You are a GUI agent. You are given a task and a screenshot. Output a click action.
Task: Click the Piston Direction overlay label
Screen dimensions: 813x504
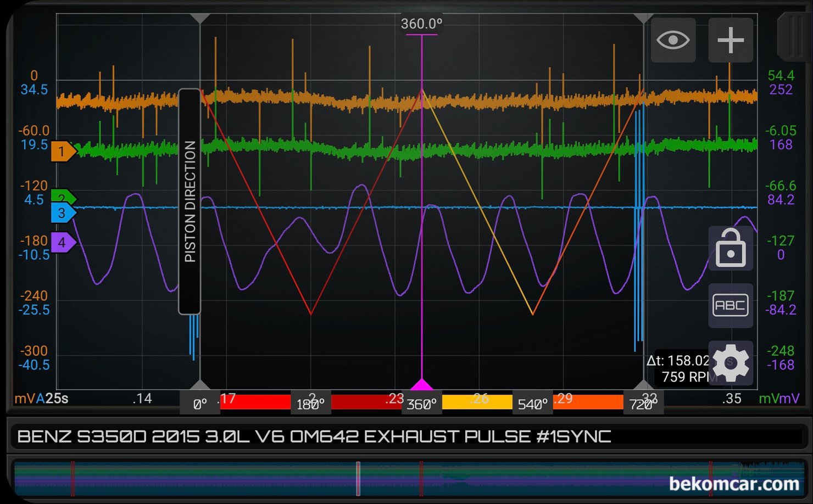pos(190,201)
